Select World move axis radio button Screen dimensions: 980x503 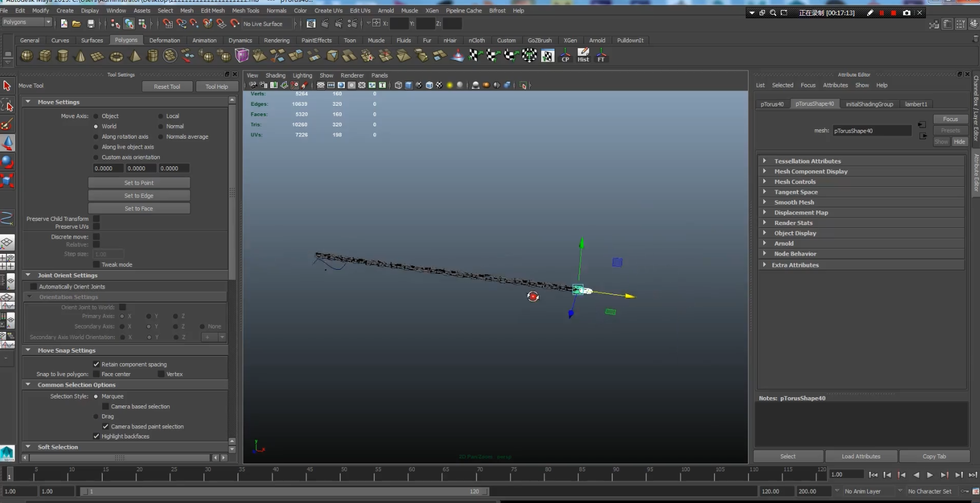96,126
